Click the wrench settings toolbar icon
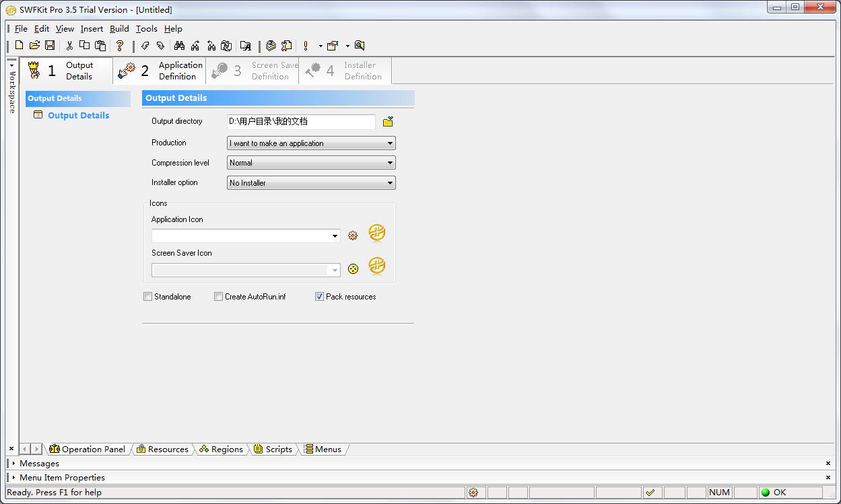 [x=287, y=46]
